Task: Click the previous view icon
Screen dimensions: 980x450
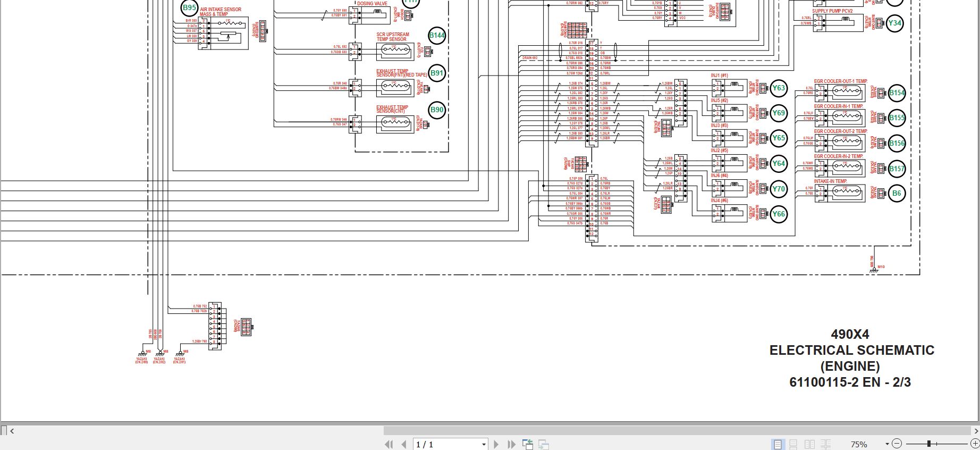Action: coord(528,444)
